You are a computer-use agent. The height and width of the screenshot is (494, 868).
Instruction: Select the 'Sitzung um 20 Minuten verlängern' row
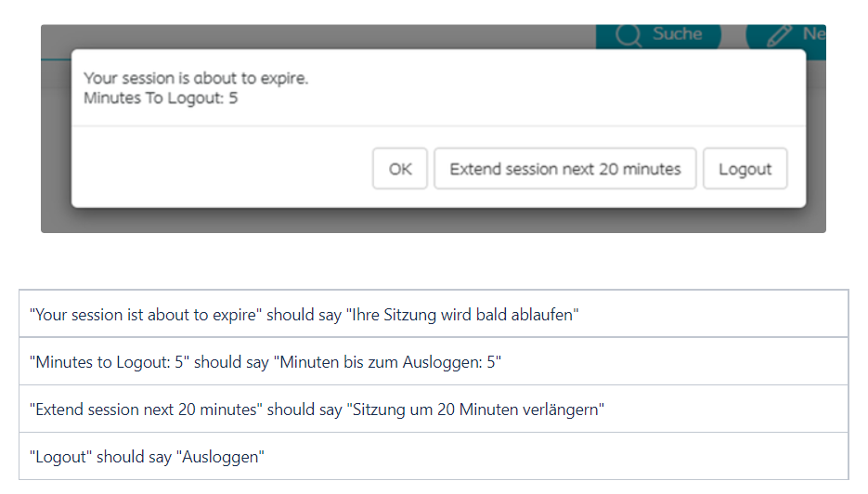click(434, 409)
